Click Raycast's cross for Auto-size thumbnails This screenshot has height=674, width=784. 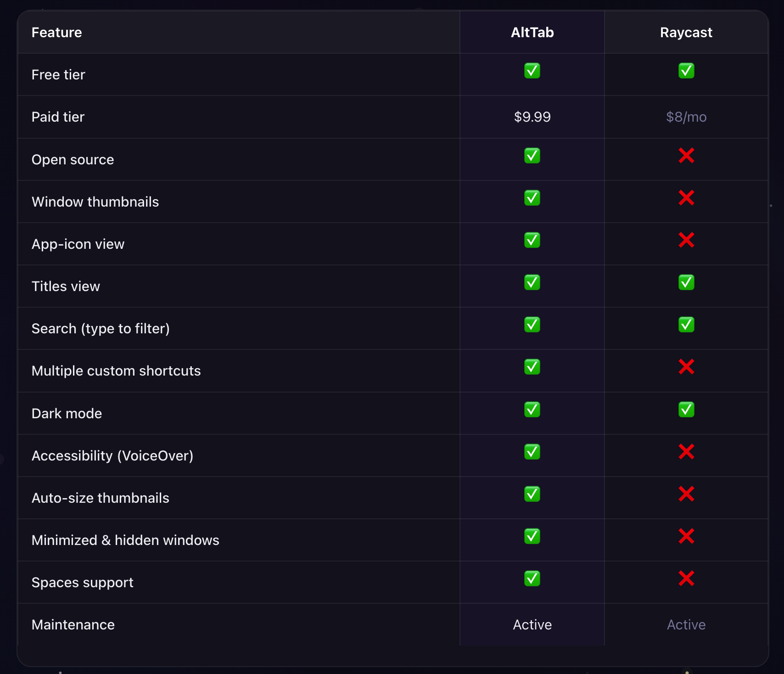click(686, 494)
